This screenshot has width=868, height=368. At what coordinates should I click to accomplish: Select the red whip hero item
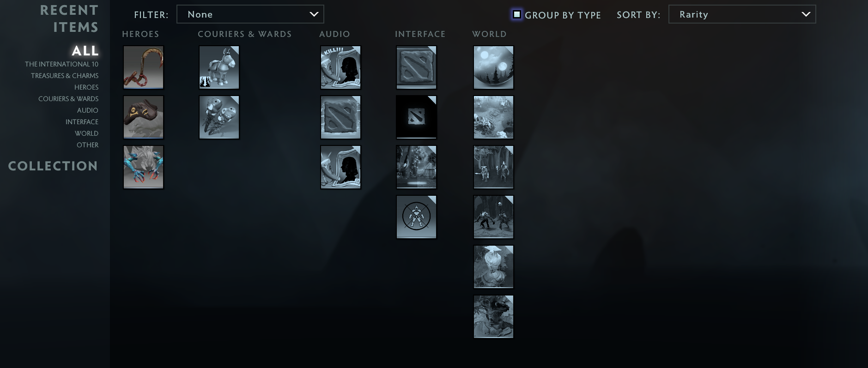click(x=143, y=67)
